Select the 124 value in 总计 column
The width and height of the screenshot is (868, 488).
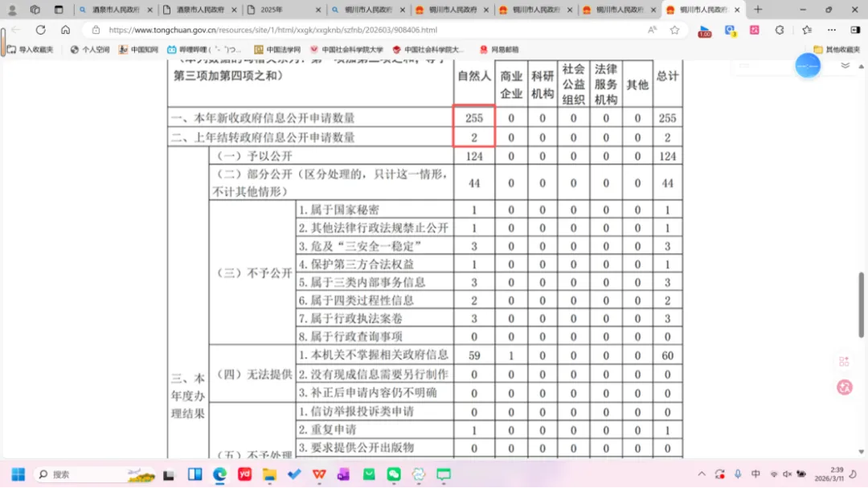click(667, 156)
